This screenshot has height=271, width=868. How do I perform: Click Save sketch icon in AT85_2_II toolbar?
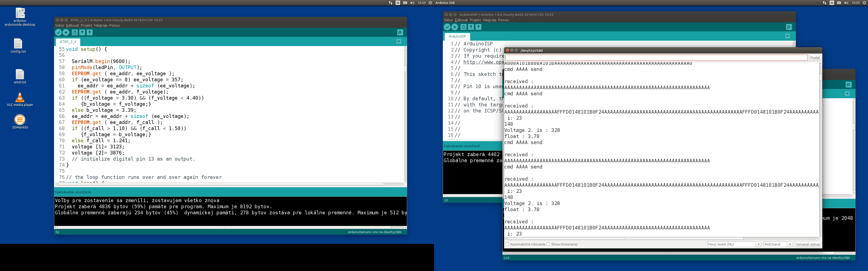[x=90, y=32]
